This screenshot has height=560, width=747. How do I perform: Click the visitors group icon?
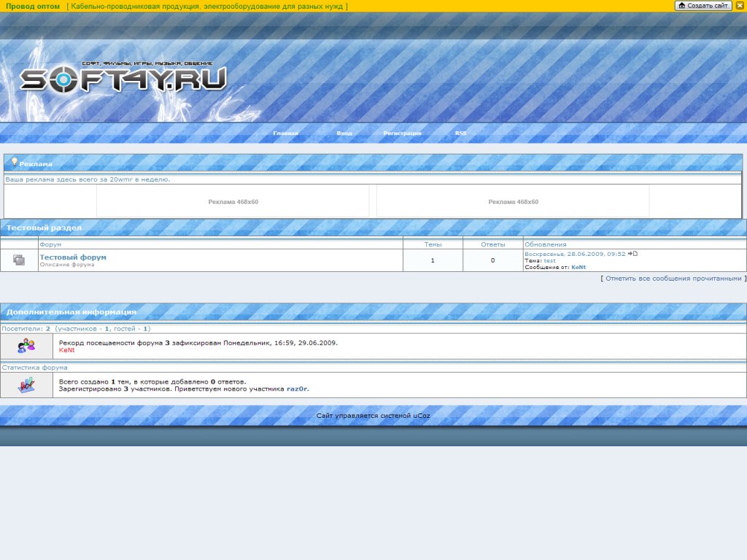(x=26, y=346)
